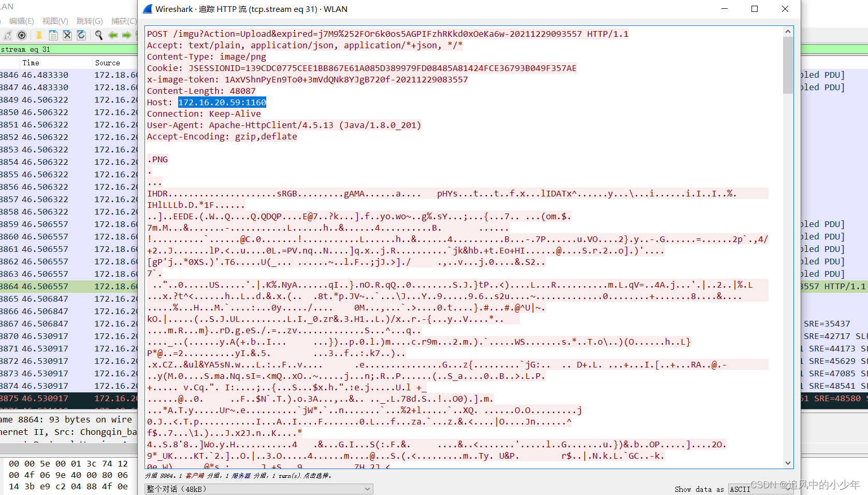
Task: Click the IHDR sRGB gAMA data line
Action: (442, 193)
